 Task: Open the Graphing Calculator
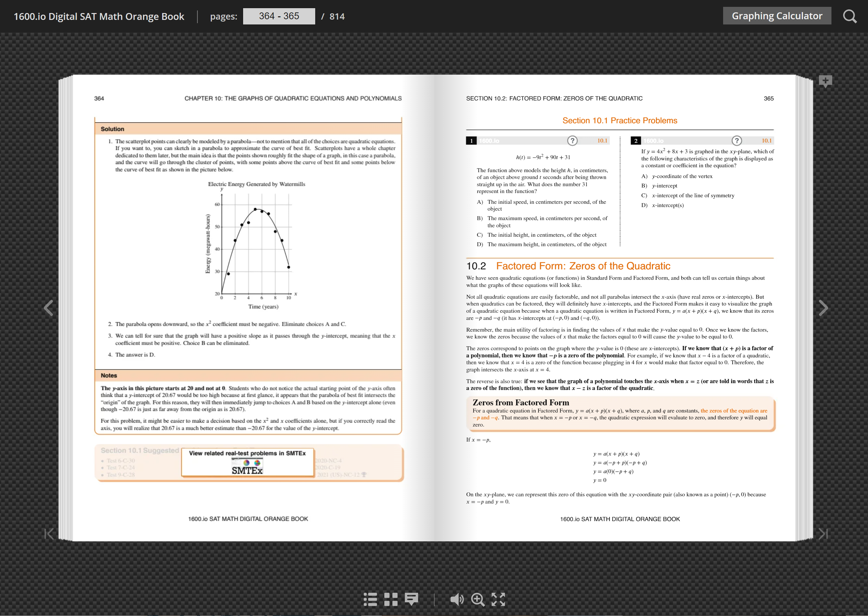tap(777, 16)
